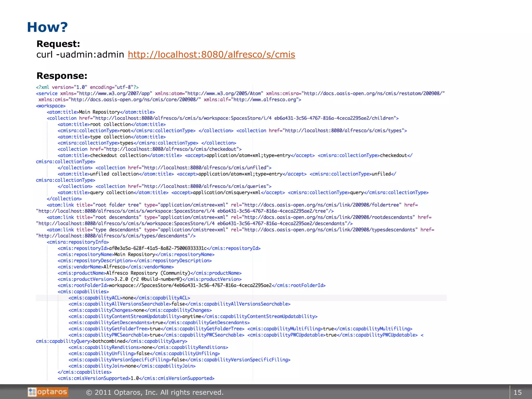Click the capabilityJoin none line

[x=132, y=366]
